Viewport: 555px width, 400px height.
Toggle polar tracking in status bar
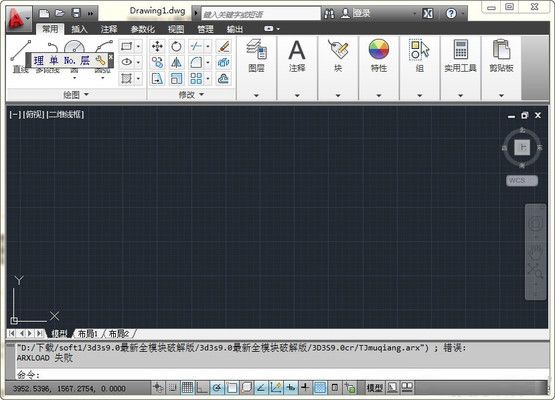pyautogui.click(x=217, y=388)
